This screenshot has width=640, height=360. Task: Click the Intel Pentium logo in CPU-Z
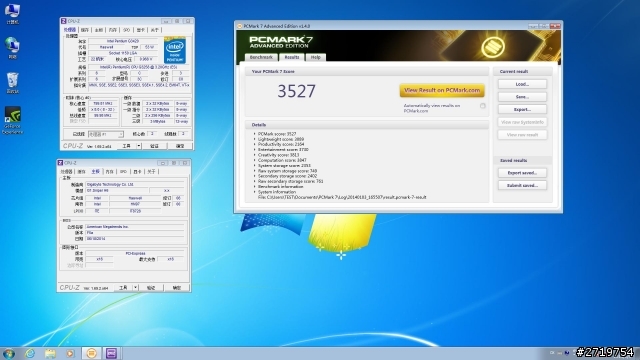coord(175,51)
